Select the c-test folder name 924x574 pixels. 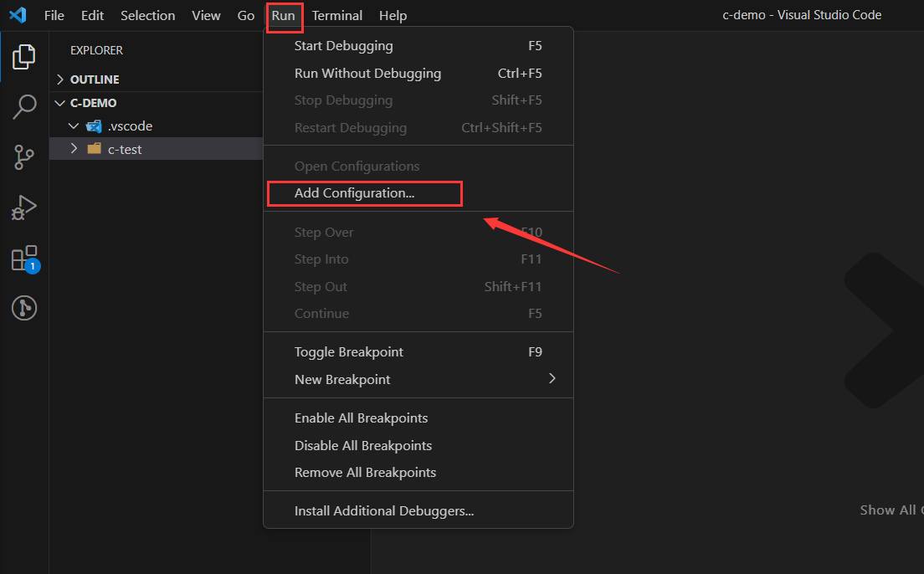point(125,149)
